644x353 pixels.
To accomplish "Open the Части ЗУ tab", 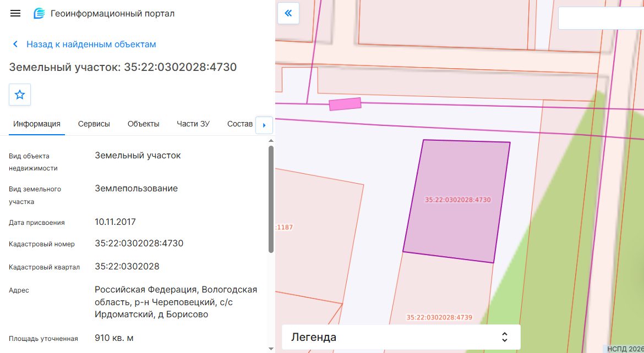I will (193, 124).
